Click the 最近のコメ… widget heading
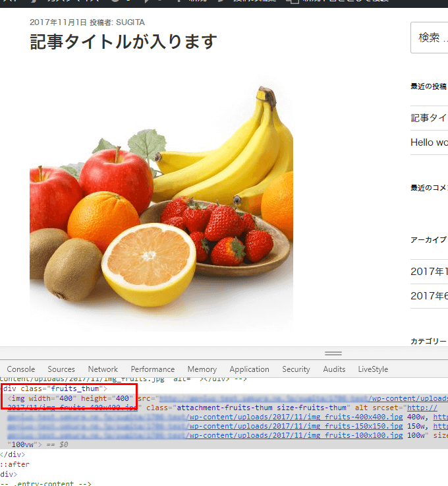448x486 pixels. point(429,188)
